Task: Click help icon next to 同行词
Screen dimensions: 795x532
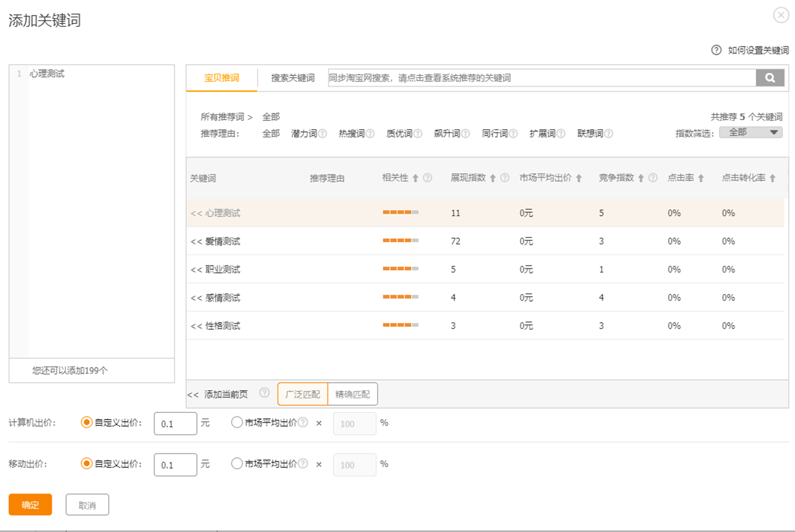Action: click(x=513, y=134)
